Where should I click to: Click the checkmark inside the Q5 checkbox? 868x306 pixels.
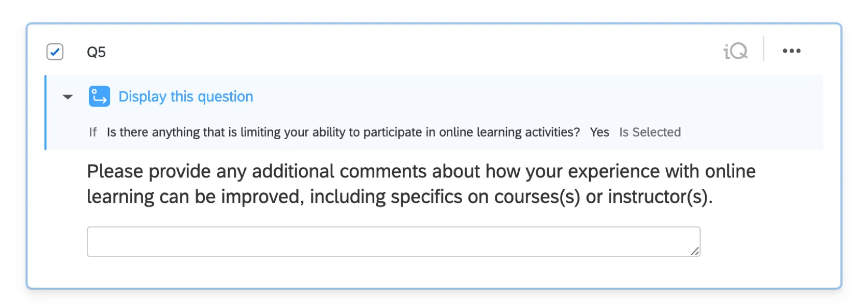pyautogui.click(x=55, y=51)
